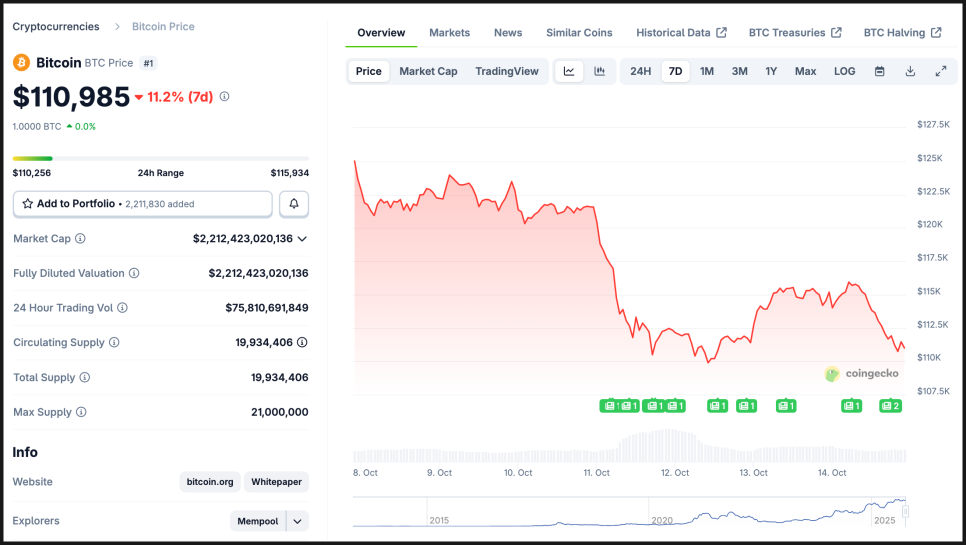Select the Max time range option
This screenshot has width=966, height=545.
(x=805, y=71)
